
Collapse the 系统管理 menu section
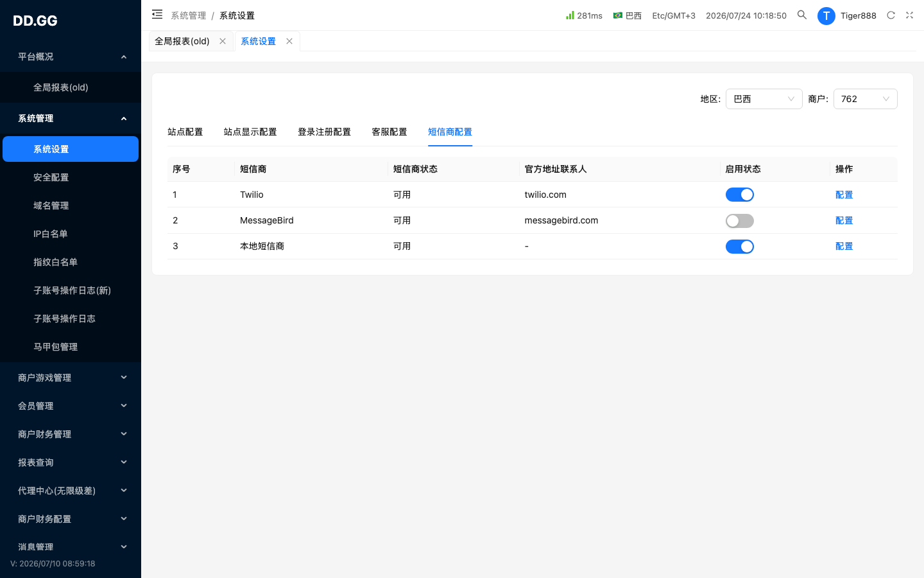(x=71, y=118)
